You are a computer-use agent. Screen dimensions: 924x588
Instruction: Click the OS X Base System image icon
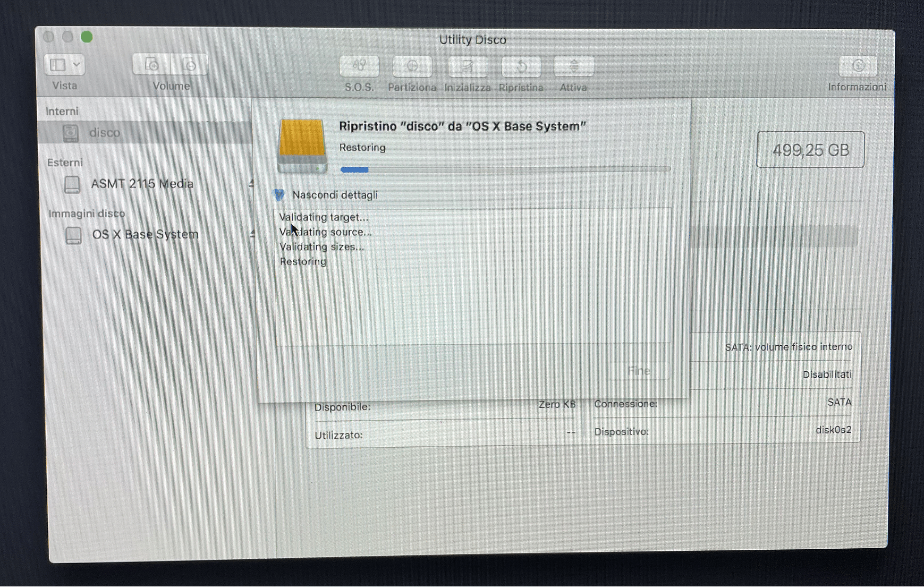click(73, 235)
